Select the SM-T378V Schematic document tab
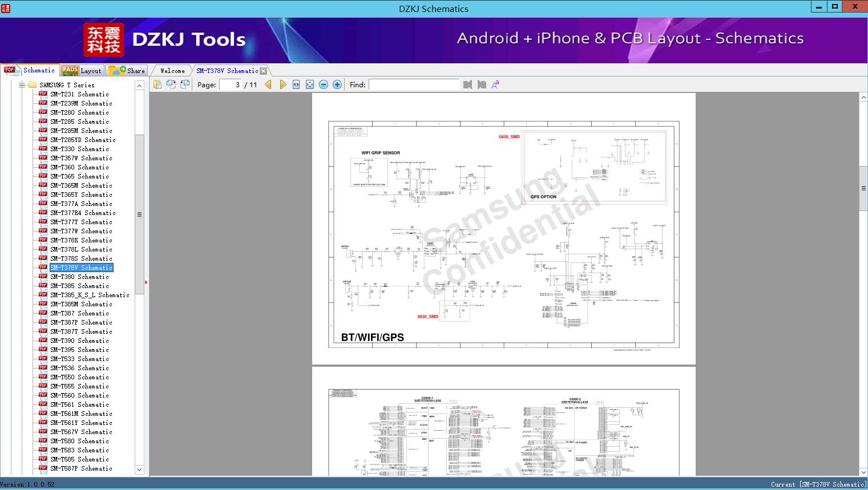 click(x=227, y=71)
